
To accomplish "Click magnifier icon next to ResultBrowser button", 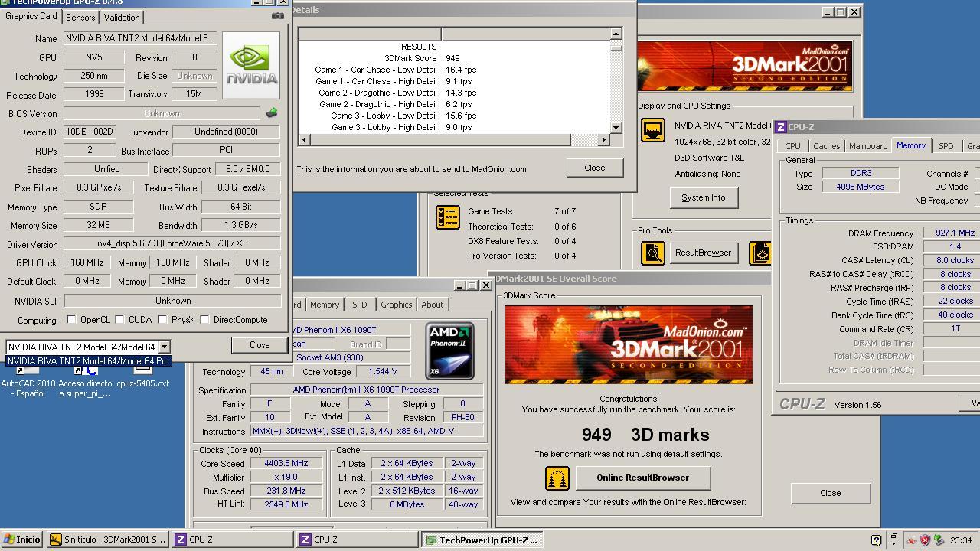I will click(652, 253).
